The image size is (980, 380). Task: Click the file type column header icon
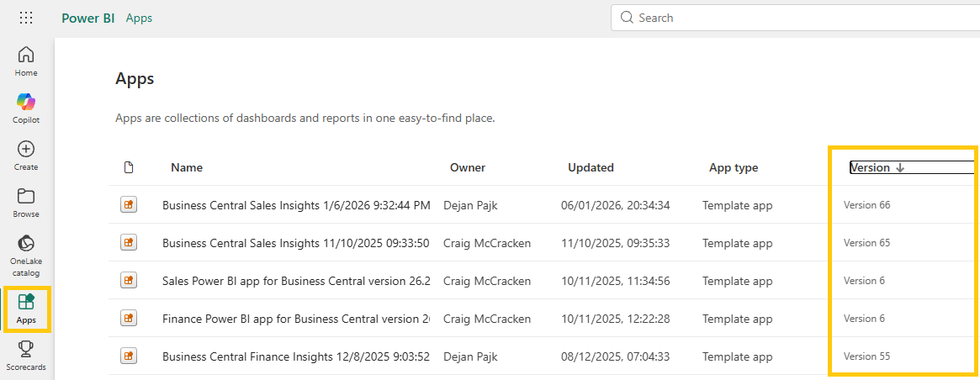click(129, 167)
